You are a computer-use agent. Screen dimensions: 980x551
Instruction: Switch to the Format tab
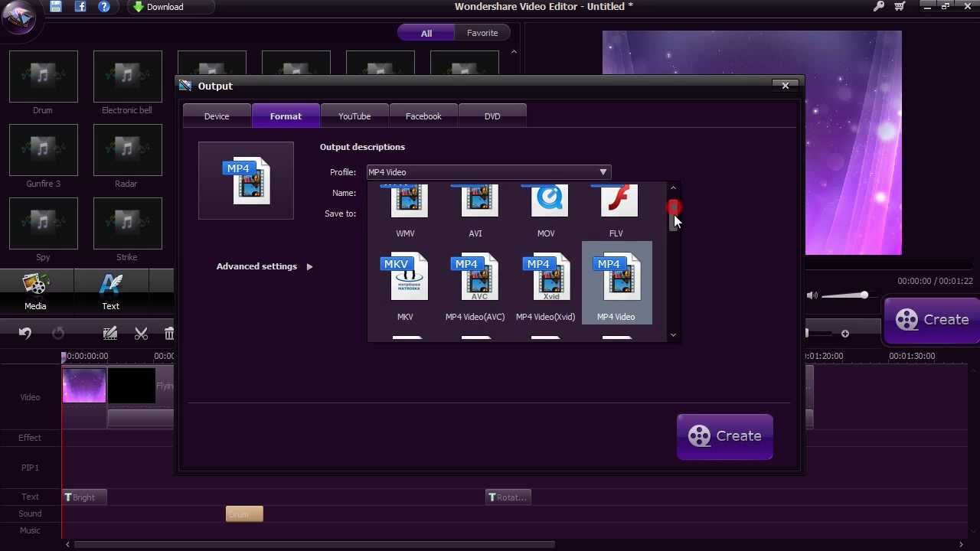tap(286, 116)
